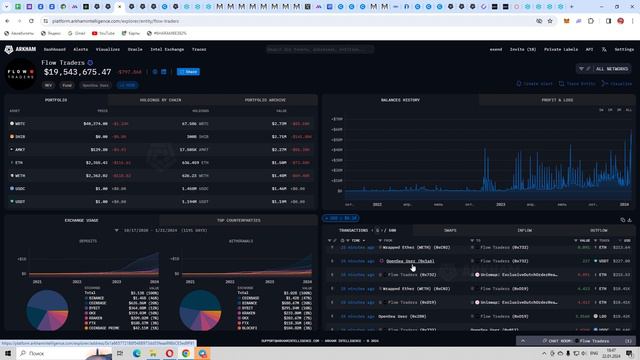Open Intel Exchange page
Image resolution: width=640 pixels, height=360 pixels.
tap(167, 49)
